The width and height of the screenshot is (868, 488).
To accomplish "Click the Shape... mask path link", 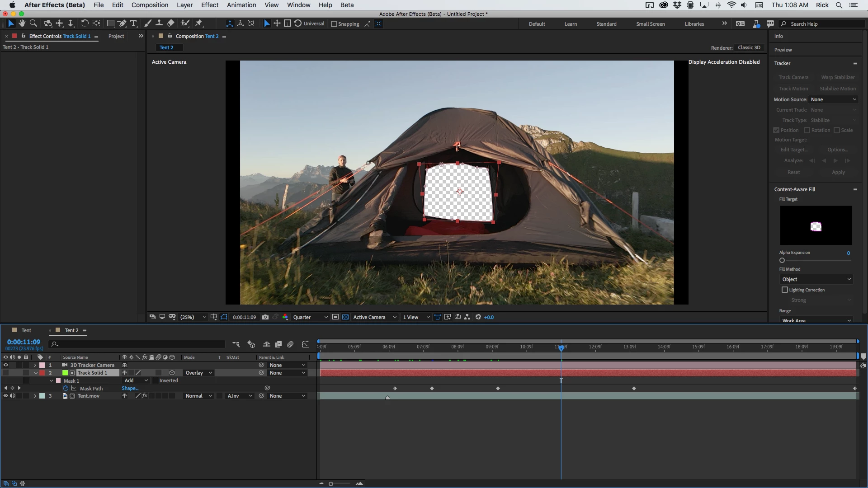I will pyautogui.click(x=130, y=389).
